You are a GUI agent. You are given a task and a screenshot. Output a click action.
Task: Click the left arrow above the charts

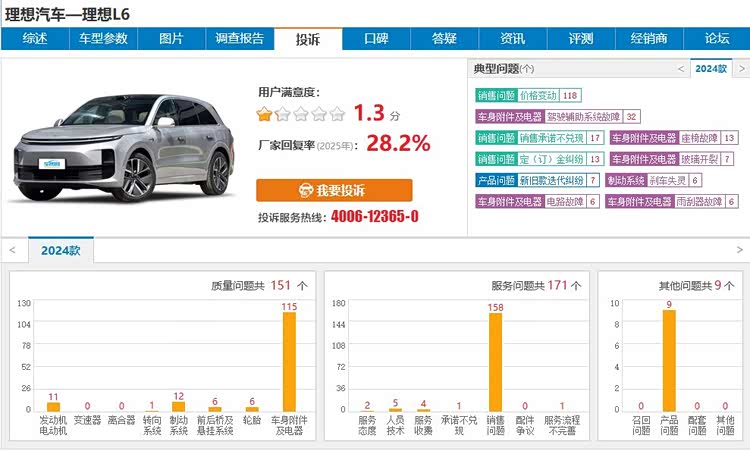[10, 250]
